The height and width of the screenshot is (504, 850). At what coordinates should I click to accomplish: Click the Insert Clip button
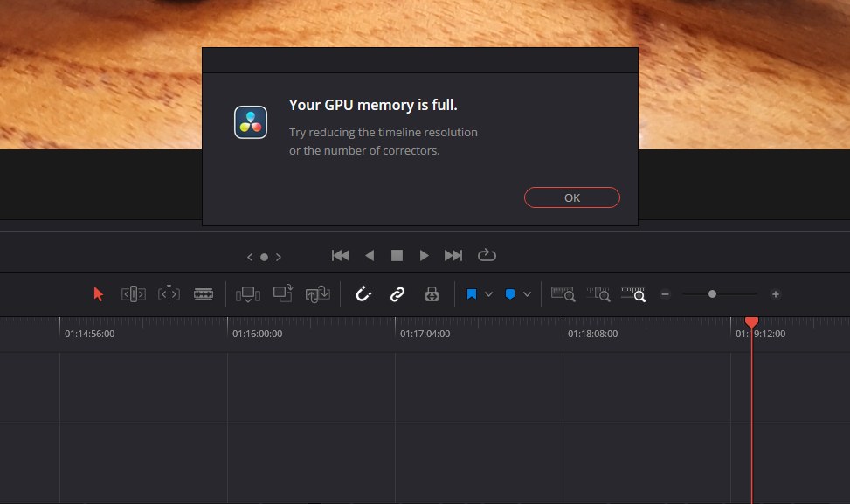point(248,294)
